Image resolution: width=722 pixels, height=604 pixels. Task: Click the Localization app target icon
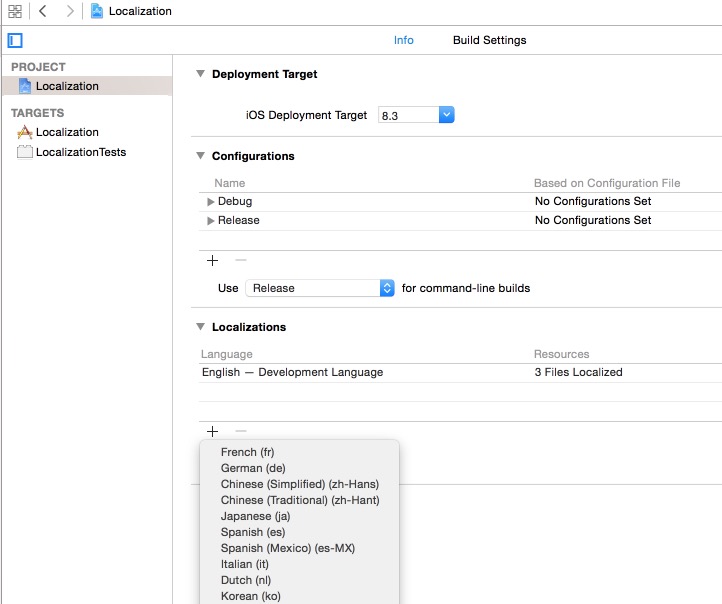click(25, 132)
